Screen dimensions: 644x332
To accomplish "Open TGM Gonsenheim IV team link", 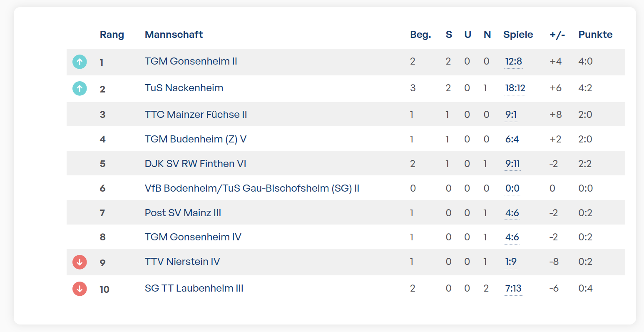I will [x=193, y=237].
